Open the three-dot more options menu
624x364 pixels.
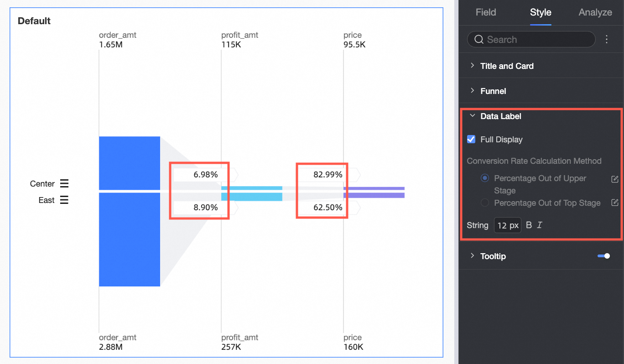click(607, 40)
